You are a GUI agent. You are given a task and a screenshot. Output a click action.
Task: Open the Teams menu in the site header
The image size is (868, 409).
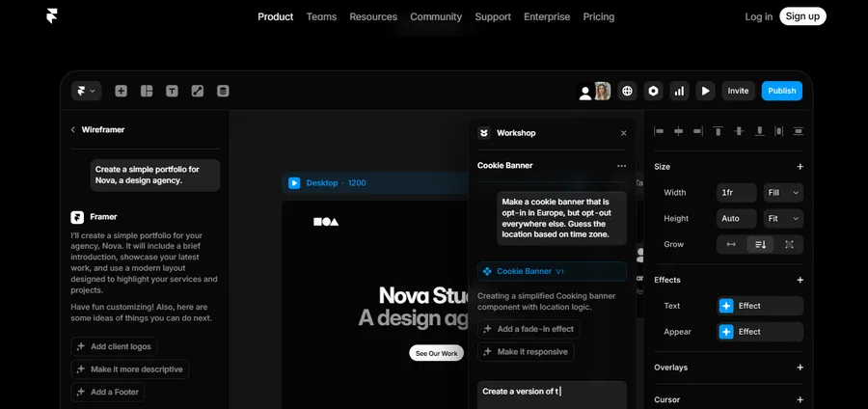click(x=321, y=16)
